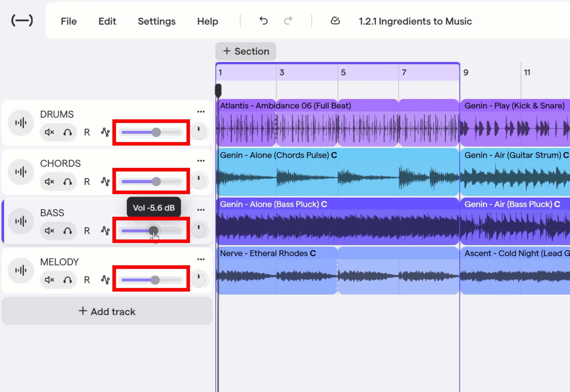Click the project title 1.2.1 Ingredients to Music

pos(415,21)
